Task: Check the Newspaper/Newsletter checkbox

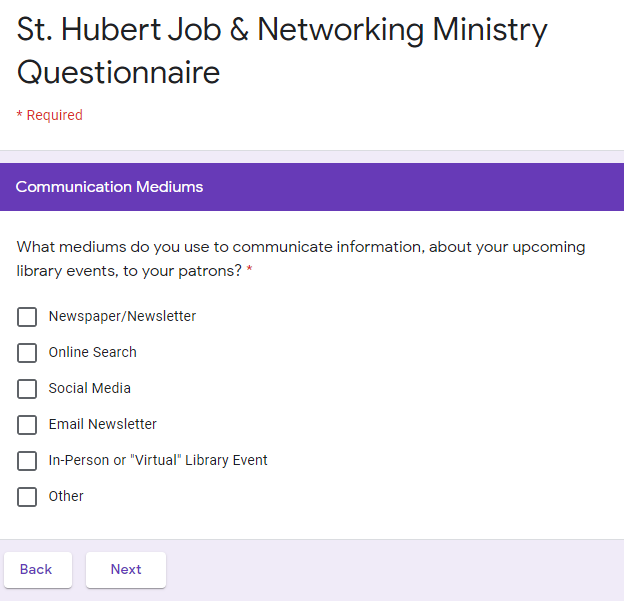Action: pos(27,317)
